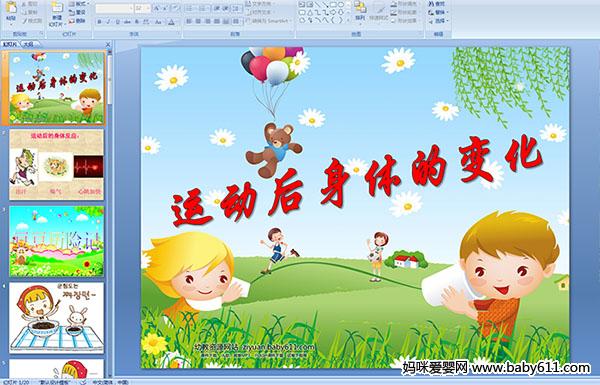Switch to the Outline tab in the left pane
This screenshot has width=600, height=385.
[28, 44]
